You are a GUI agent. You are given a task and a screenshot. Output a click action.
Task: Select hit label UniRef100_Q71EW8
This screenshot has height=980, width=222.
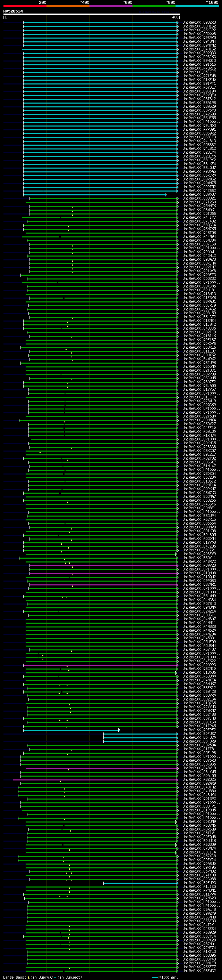point(199,76)
